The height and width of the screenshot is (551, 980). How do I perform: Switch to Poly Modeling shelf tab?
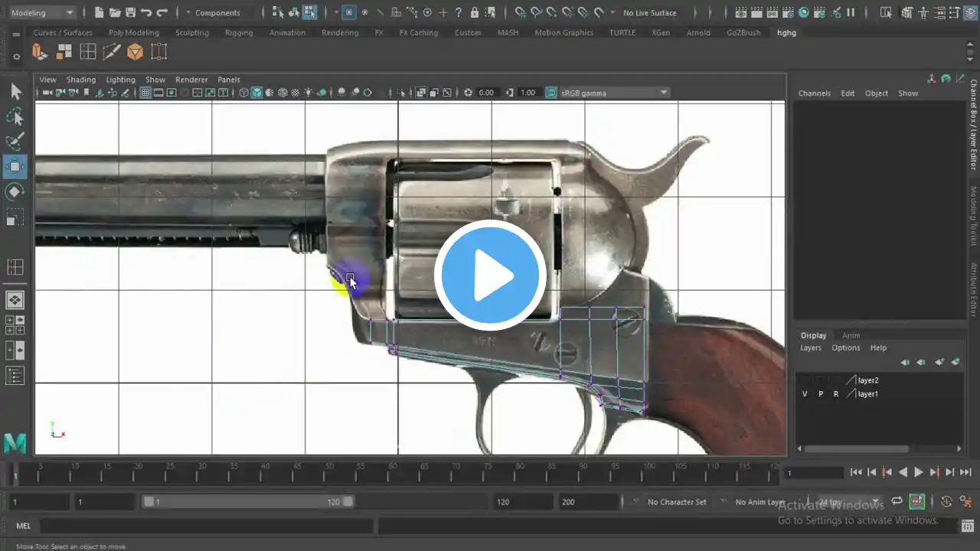134,33
